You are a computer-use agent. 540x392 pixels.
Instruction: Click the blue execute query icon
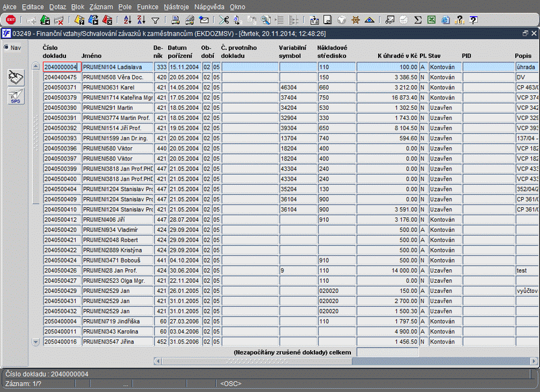tap(93, 20)
